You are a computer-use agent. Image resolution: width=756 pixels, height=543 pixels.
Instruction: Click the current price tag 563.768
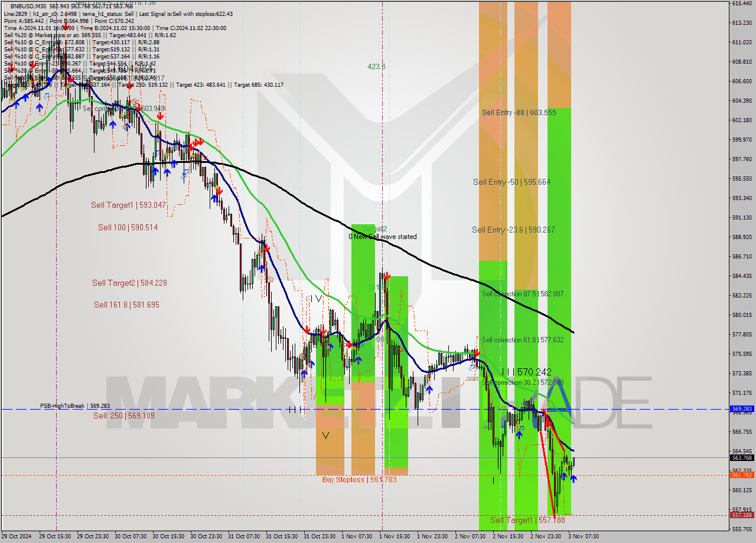742,457
